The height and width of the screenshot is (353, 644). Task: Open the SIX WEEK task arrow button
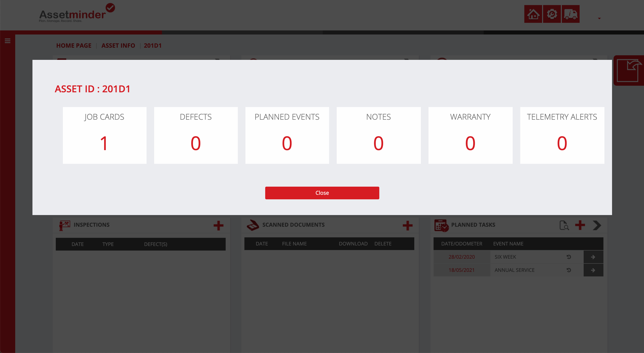(593, 257)
